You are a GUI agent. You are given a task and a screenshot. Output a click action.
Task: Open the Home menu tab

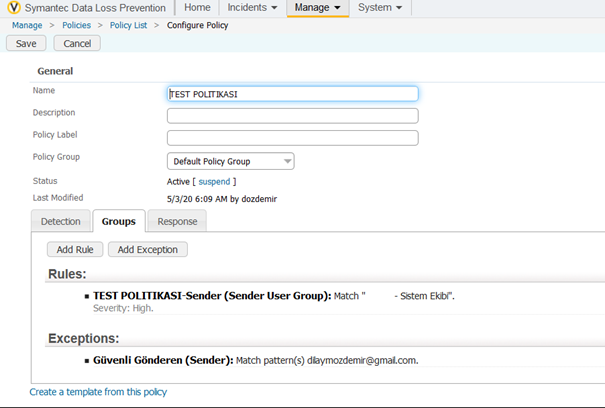click(197, 7)
